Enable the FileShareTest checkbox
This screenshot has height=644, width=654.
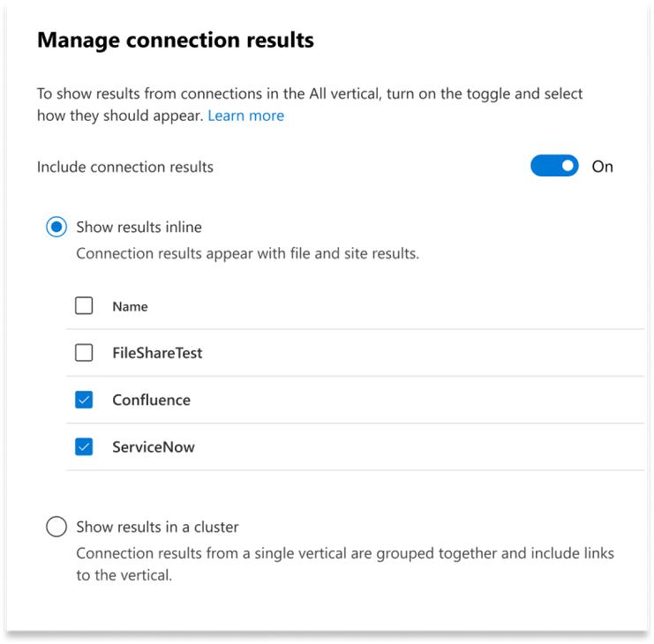point(84,353)
